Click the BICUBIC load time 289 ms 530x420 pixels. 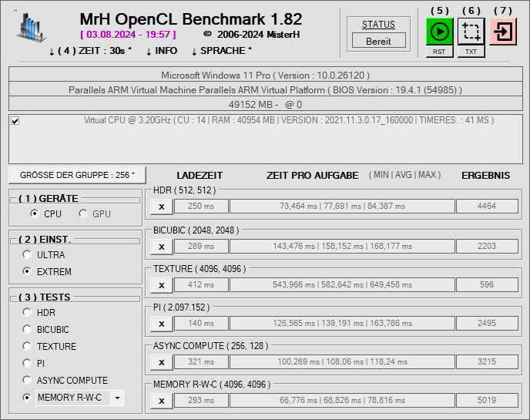(x=201, y=246)
